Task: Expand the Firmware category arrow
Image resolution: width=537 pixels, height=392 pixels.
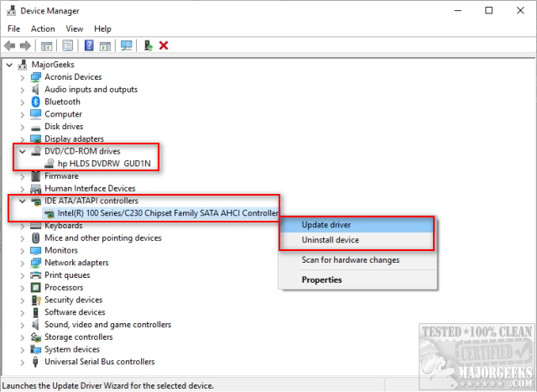Action: click(x=23, y=176)
